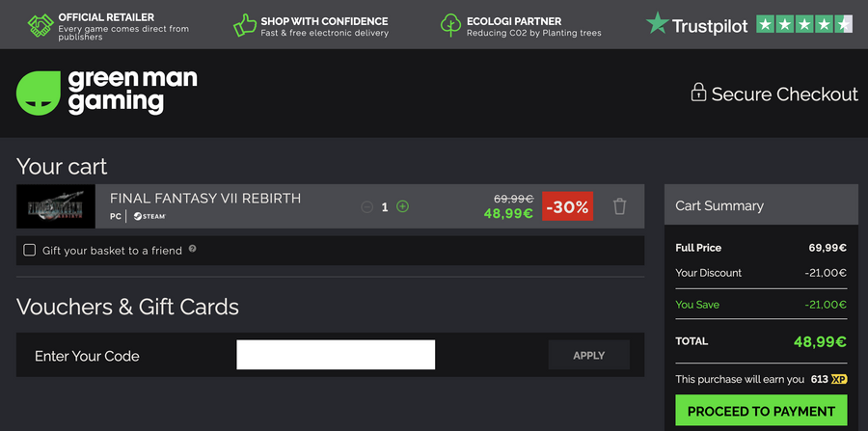Open the Final Fantasy VII Rebirth title link
Screen dimensions: 868x431
[x=205, y=199]
